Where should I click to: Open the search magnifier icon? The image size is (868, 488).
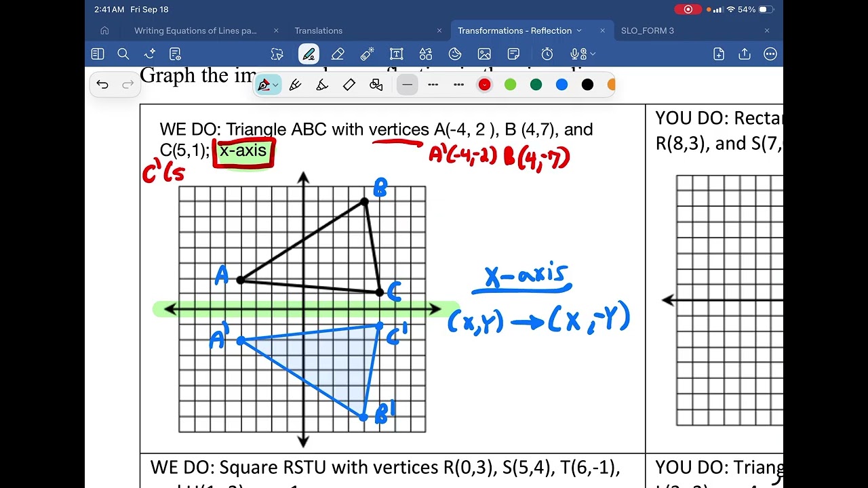click(123, 54)
